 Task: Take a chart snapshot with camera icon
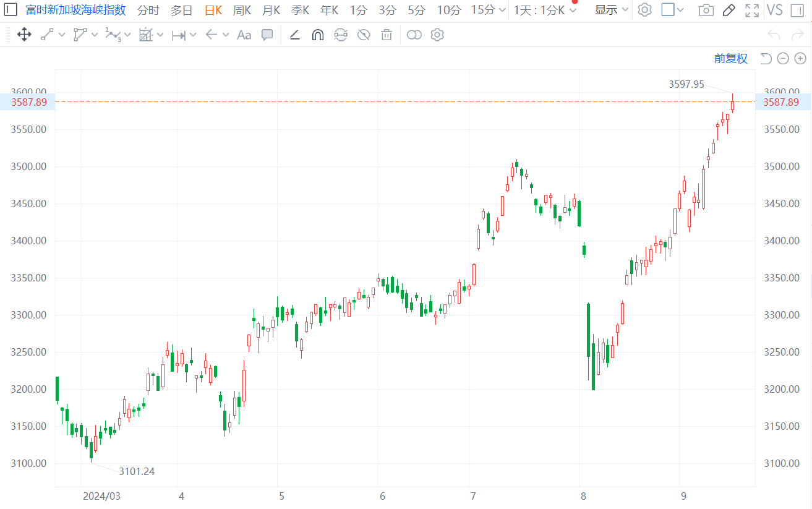coord(706,10)
